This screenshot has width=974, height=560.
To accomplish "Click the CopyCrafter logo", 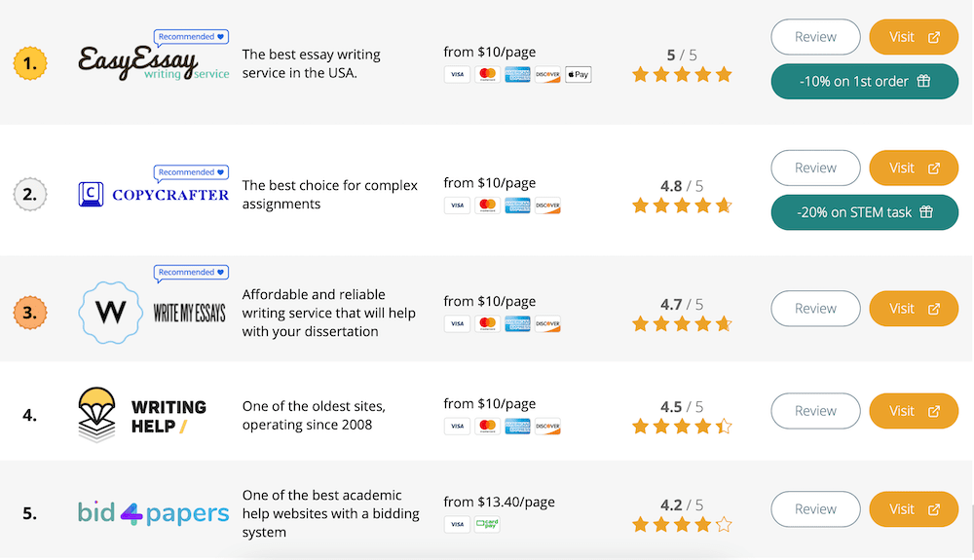I will point(154,195).
